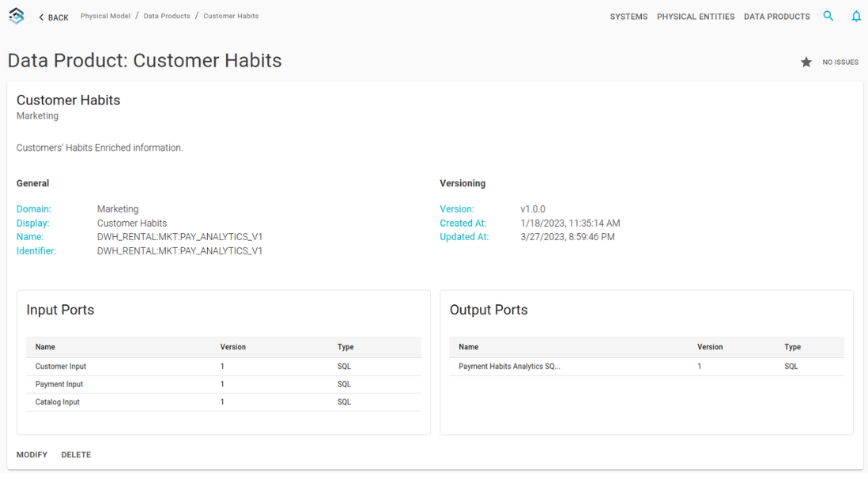Screen dimensions: 868x493
Task: Click the Input Ports section heading
Action: click(60, 310)
